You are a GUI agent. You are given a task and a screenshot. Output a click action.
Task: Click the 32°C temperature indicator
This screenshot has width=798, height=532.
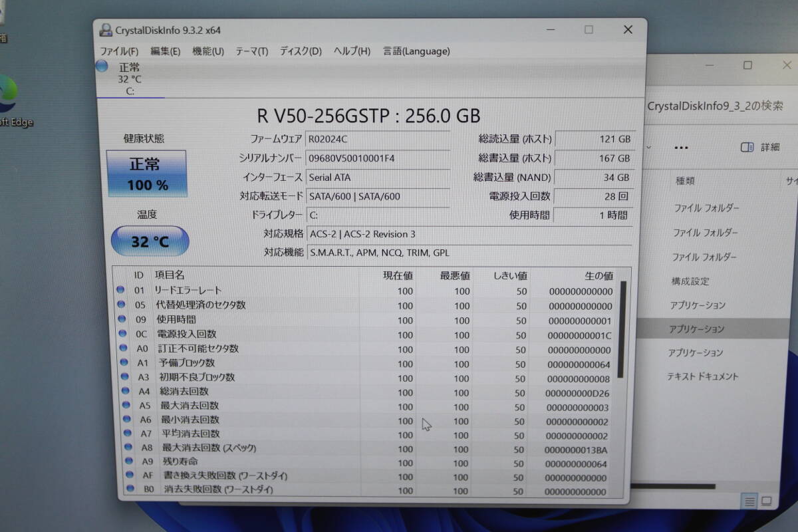coord(150,241)
